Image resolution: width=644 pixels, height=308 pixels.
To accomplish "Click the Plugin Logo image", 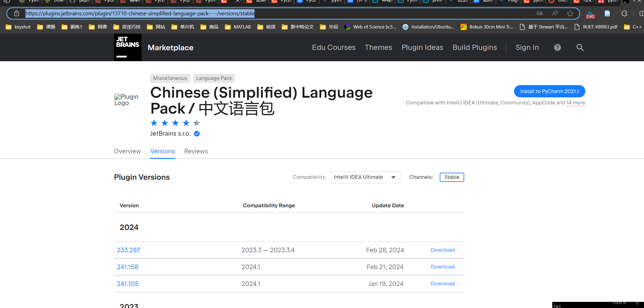I will click(126, 100).
